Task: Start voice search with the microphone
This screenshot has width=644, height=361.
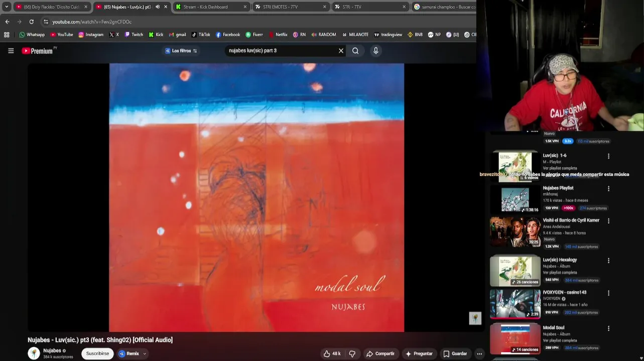Action: [375, 51]
